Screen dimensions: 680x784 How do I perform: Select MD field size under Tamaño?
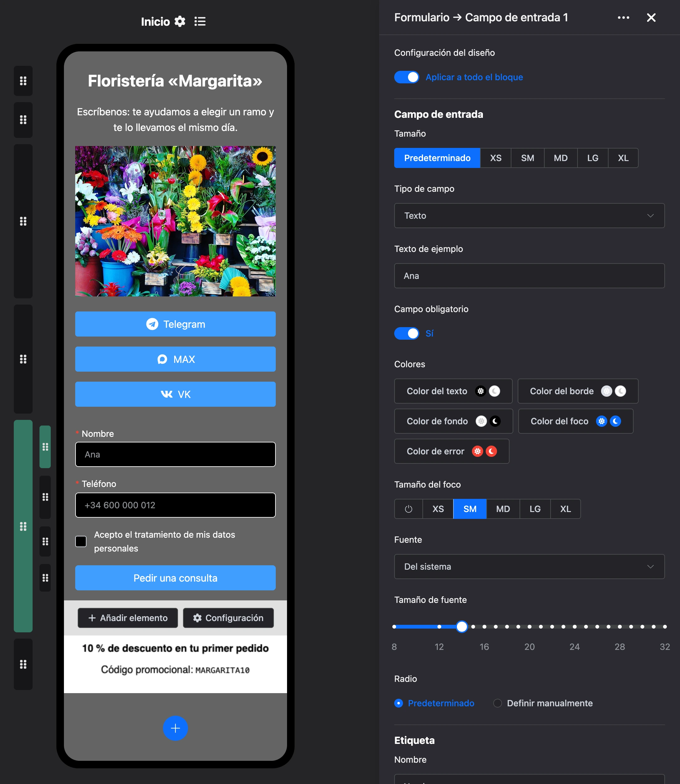561,158
